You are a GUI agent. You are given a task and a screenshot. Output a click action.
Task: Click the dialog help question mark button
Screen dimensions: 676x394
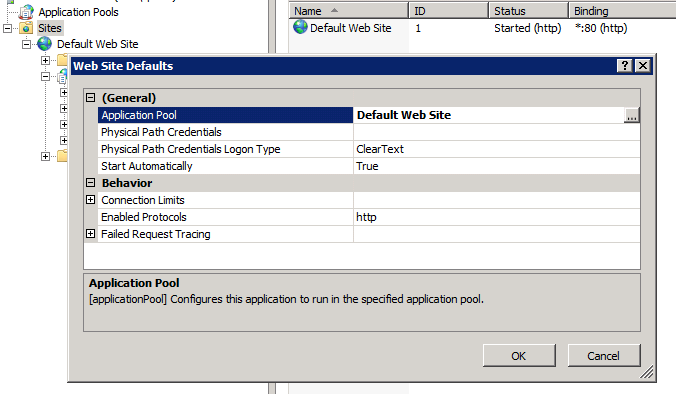point(624,66)
